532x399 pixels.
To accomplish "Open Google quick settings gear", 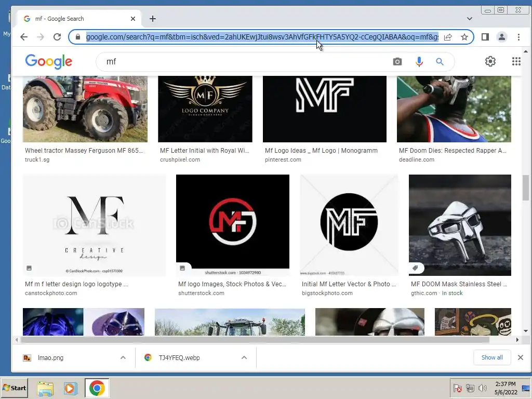I will pos(490,61).
